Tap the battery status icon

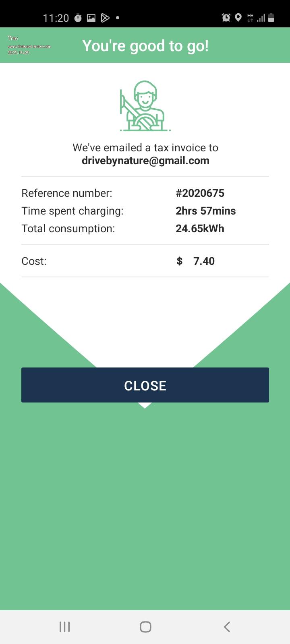pyautogui.click(x=271, y=18)
